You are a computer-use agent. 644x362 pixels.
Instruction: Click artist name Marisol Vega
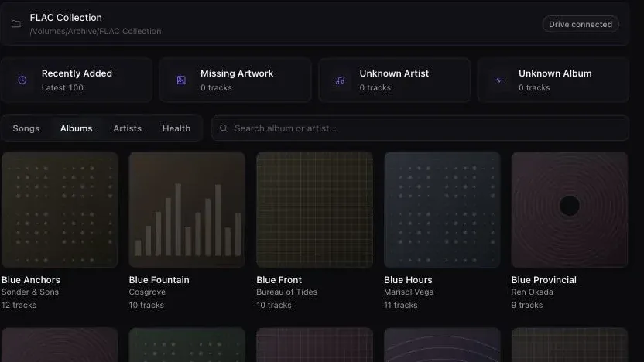tap(409, 292)
